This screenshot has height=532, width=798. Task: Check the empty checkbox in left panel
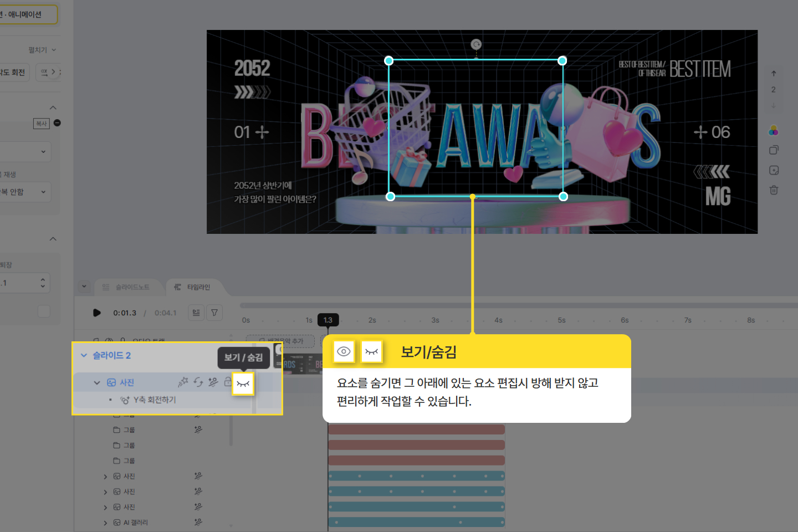44,311
